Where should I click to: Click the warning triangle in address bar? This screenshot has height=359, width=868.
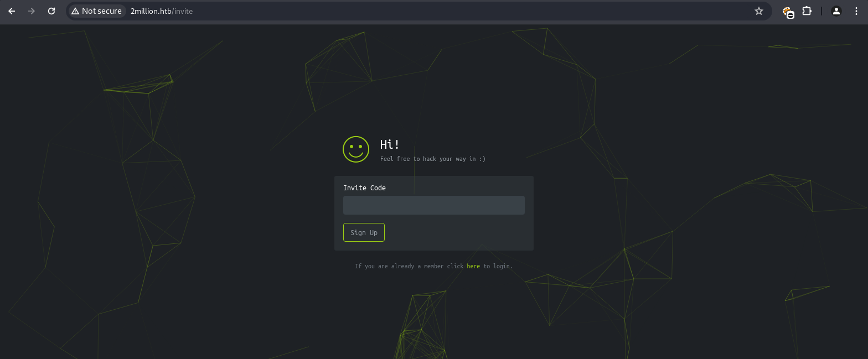[75, 11]
